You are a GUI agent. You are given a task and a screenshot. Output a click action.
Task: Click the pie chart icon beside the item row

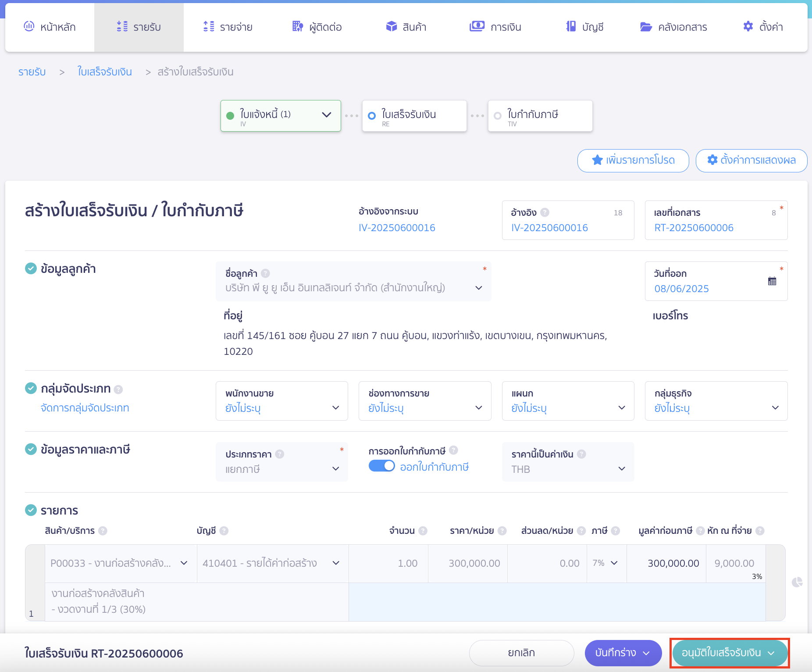797,582
